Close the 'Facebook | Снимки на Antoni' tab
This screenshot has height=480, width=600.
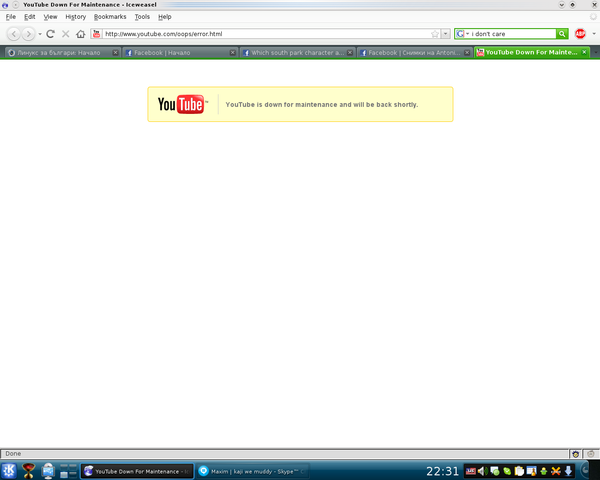(467, 53)
